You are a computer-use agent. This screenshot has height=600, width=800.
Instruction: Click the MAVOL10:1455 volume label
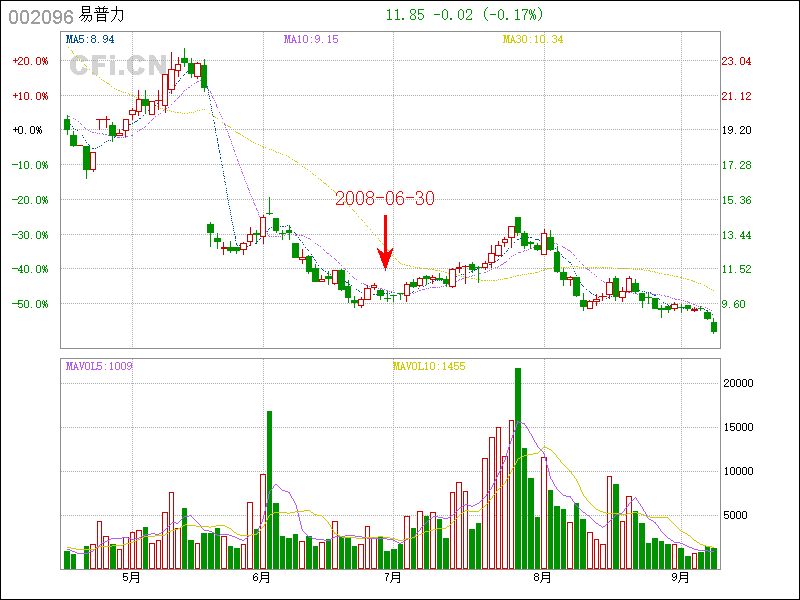[x=428, y=366]
